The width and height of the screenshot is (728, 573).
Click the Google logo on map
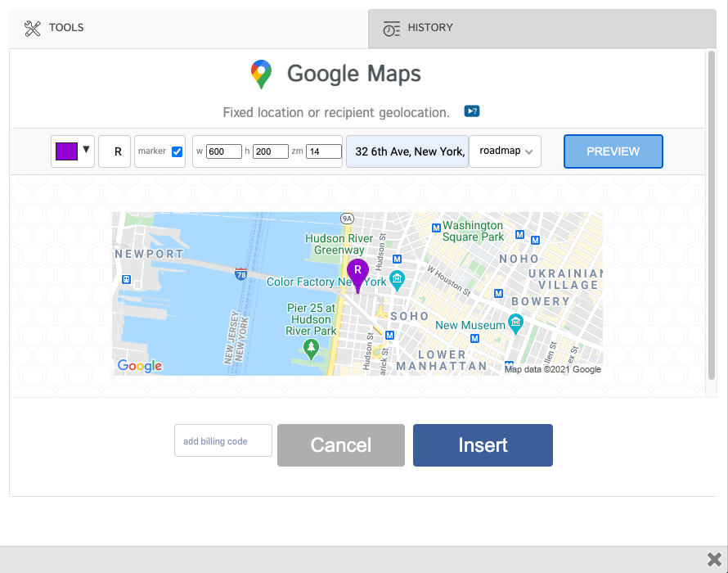point(140,366)
